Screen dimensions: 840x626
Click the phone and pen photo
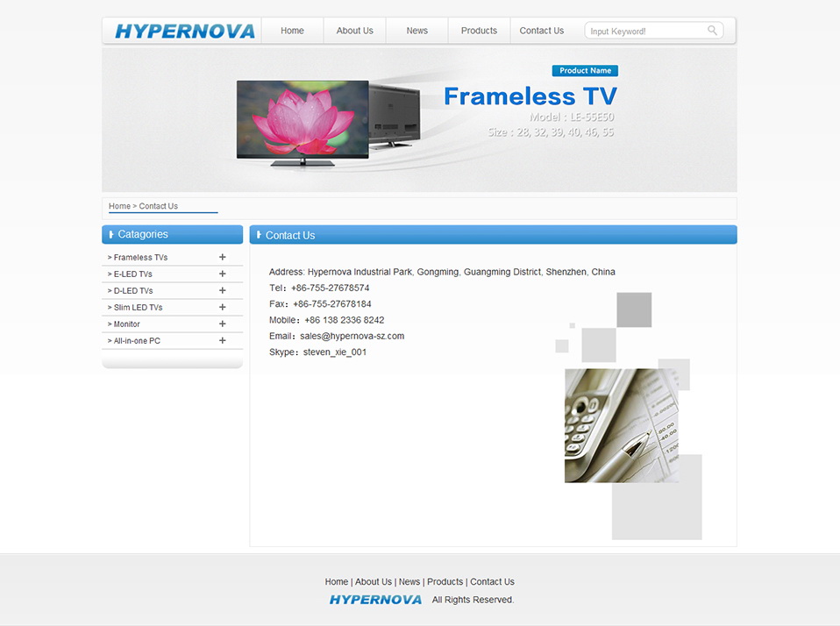(x=622, y=426)
